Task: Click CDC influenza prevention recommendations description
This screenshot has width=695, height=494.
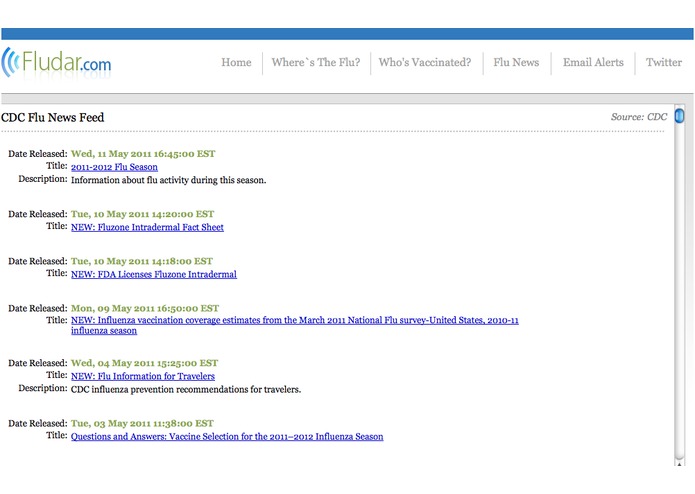Action: [x=186, y=389]
